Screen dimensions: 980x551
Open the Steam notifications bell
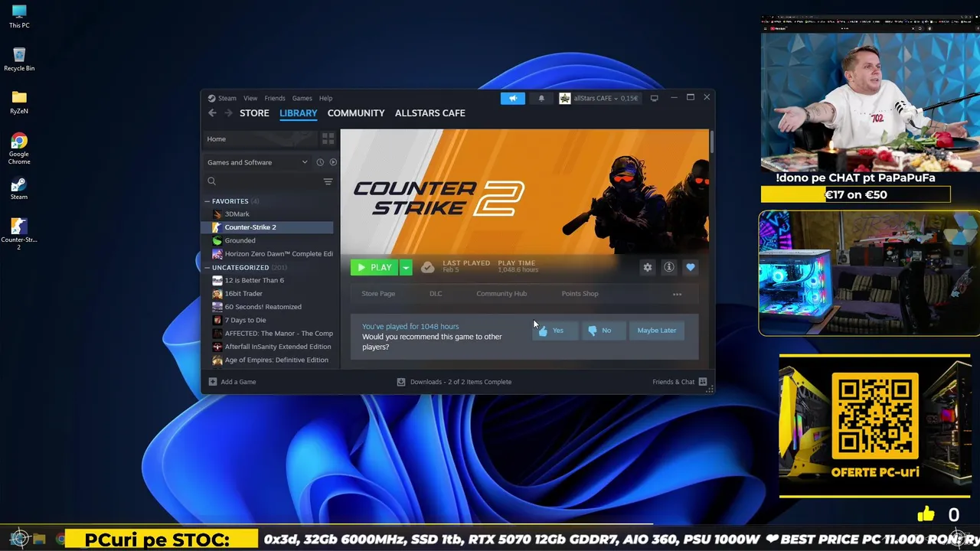click(x=541, y=98)
